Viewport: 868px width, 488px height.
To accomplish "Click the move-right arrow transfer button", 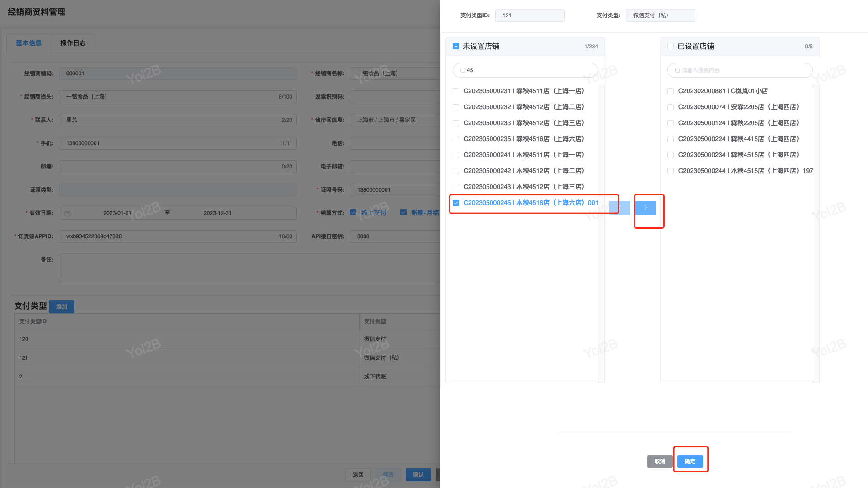I will pyautogui.click(x=646, y=208).
